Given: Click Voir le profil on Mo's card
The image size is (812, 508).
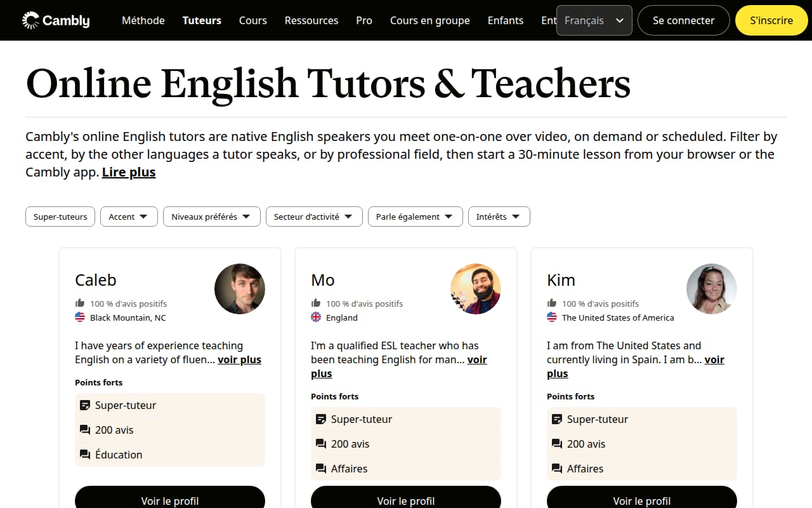Looking at the screenshot, I should click(x=406, y=497).
